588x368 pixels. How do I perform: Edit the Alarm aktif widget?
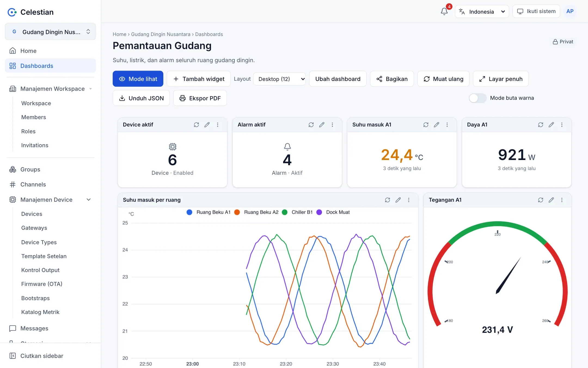[322, 125]
